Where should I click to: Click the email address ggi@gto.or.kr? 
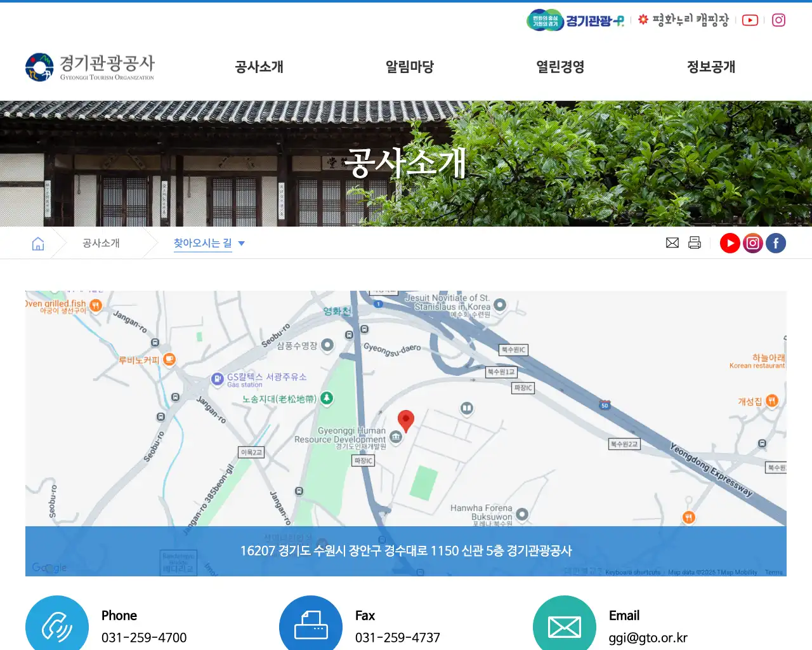pyautogui.click(x=648, y=638)
